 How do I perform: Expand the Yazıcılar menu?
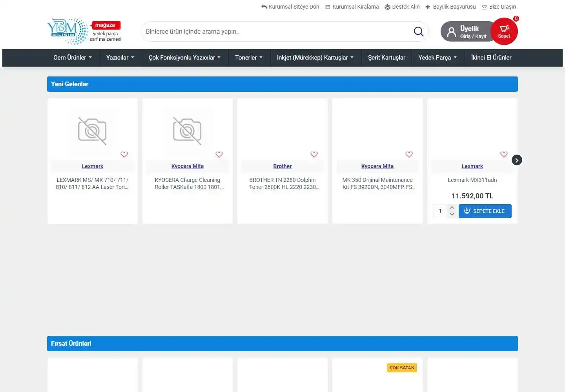click(x=120, y=58)
